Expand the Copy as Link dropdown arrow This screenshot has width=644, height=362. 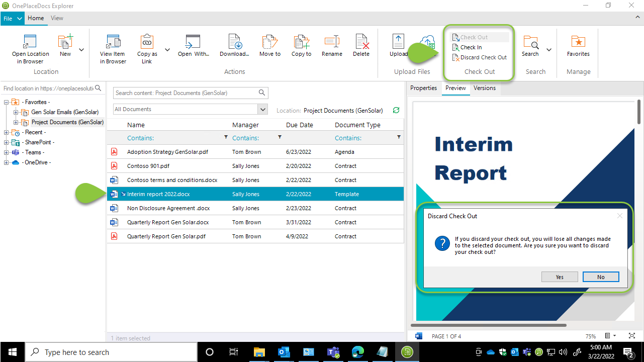[x=167, y=50]
